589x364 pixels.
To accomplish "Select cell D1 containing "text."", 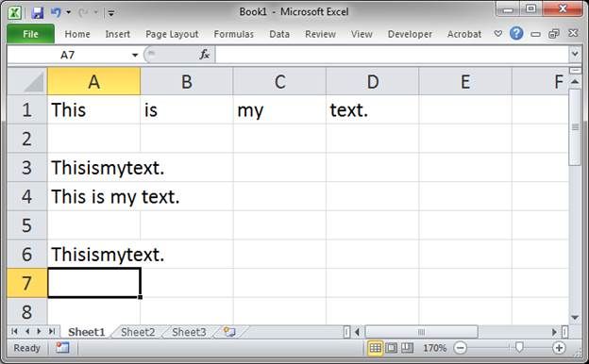I will [373, 109].
